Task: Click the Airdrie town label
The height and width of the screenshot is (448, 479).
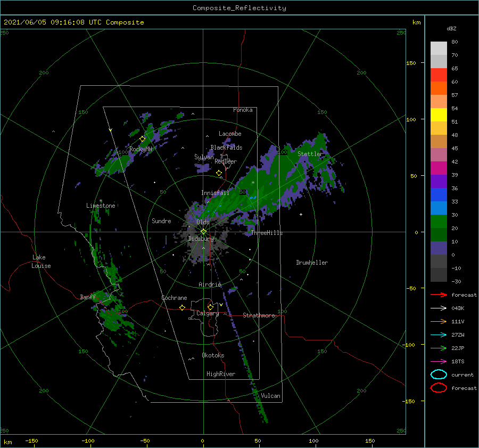Action: pyautogui.click(x=210, y=284)
